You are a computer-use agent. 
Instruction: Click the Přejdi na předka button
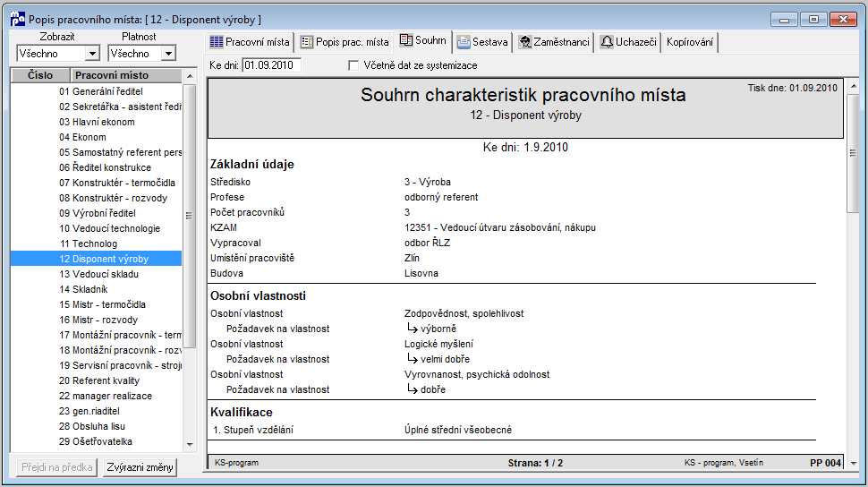[57, 467]
